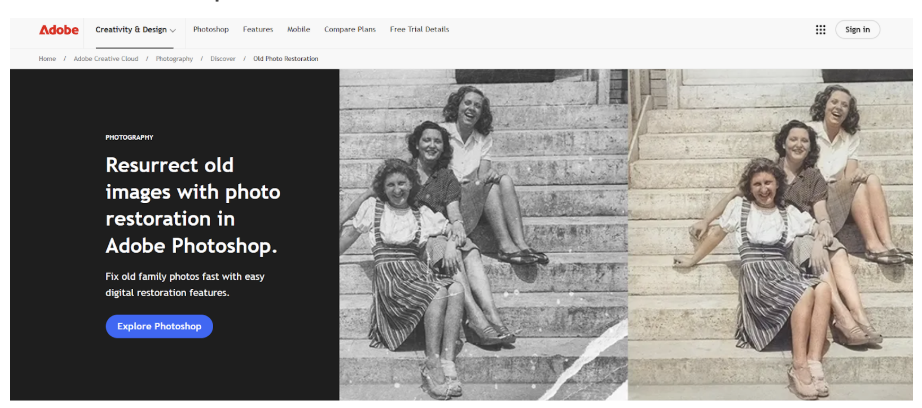Select the Mobile nav item
This screenshot has width=922, height=408.
point(298,29)
